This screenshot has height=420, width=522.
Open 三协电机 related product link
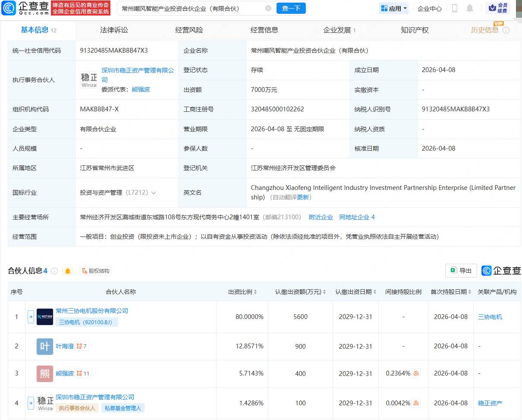(490, 317)
